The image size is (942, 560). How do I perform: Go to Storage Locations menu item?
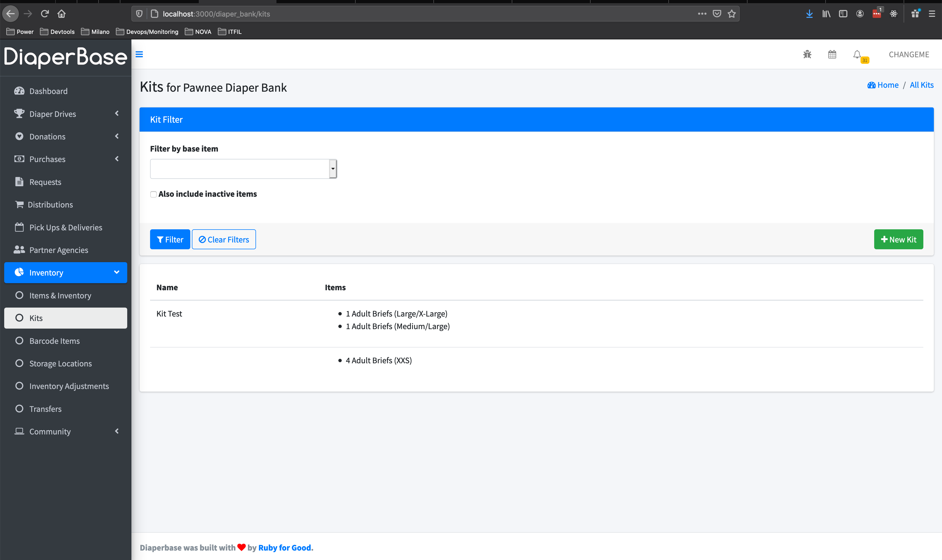tap(60, 364)
